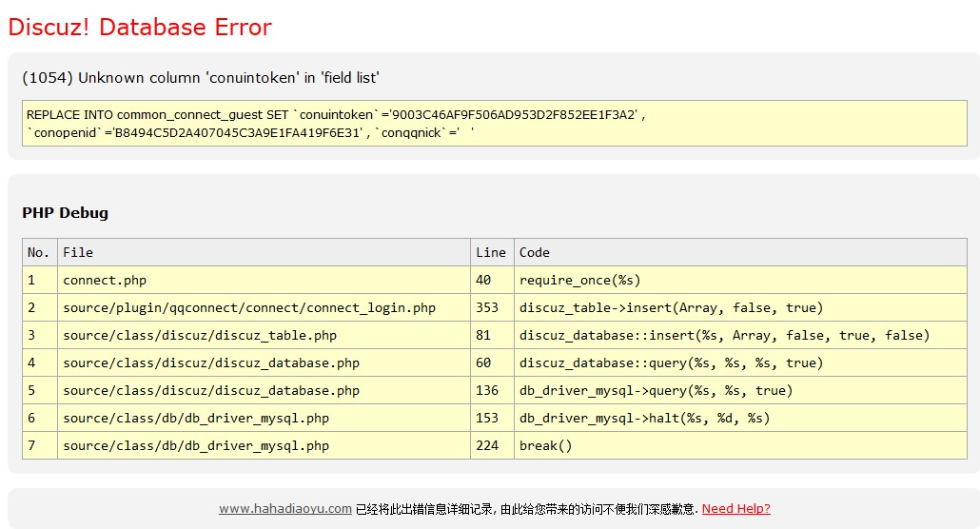Select the connect_login.php file path cell
The height and width of the screenshot is (529, 980).
tap(264, 307)
